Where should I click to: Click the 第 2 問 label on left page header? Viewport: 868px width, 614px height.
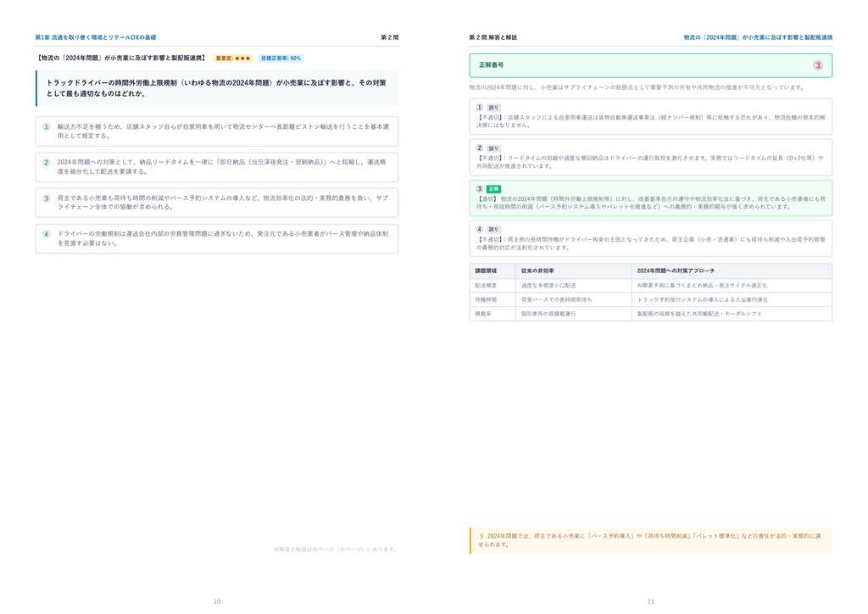(390, 37)
